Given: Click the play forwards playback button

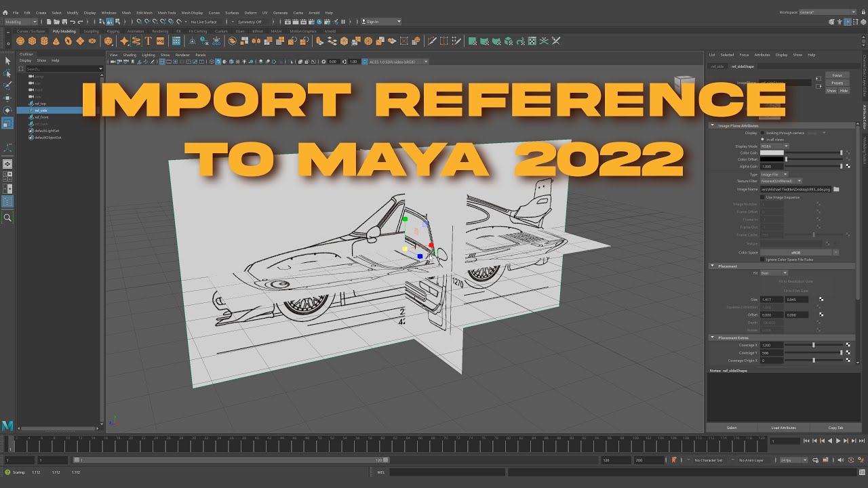Looking at the screenshot, I should point(838,441).
